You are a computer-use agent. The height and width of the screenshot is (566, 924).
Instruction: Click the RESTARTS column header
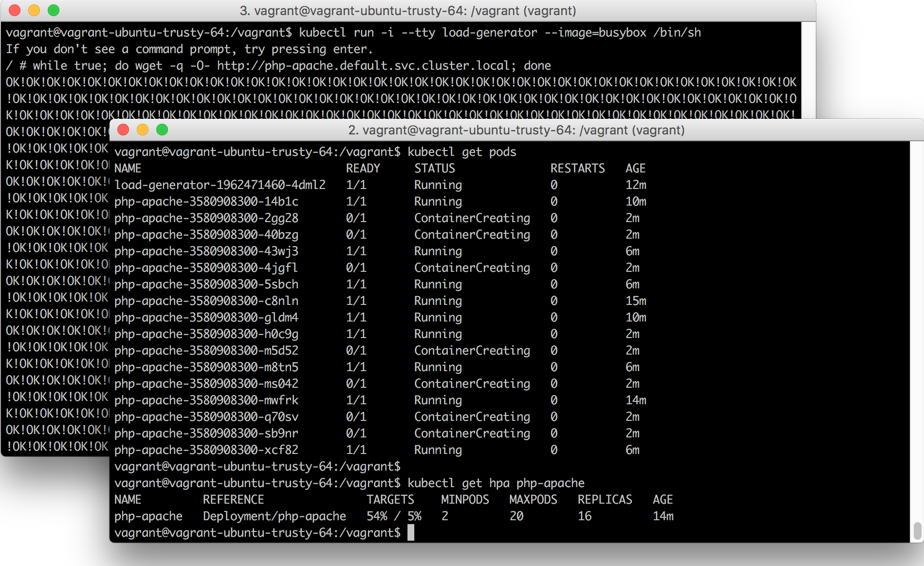[x=577, y=169]
